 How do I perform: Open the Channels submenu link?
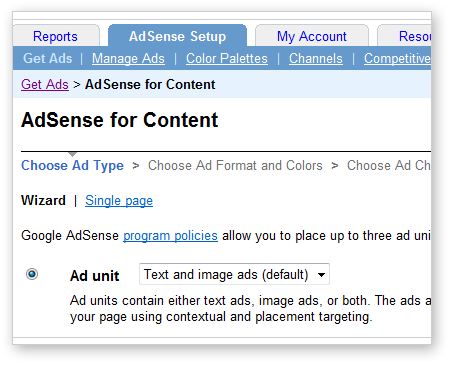316,58
